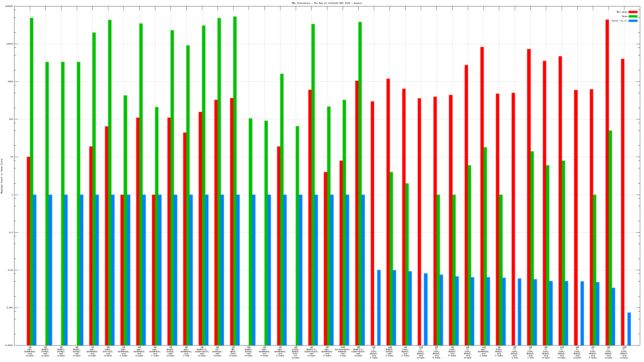644x362 pixels.
Task: Click the zen.spamhaus.org 4 hops label
Action: 264,351
